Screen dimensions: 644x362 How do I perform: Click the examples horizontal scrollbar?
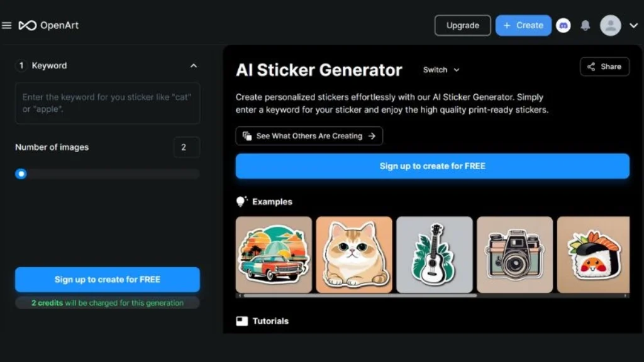[x=360, y=295]
